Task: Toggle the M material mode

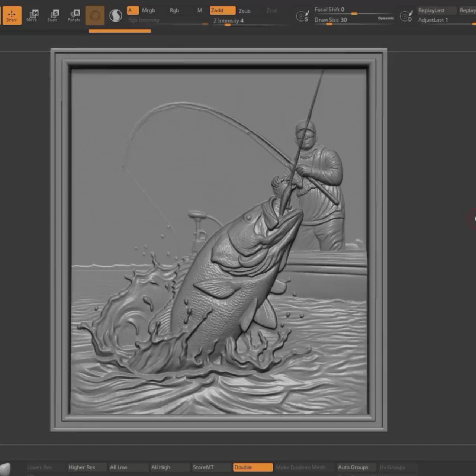Action: point(200,10)
